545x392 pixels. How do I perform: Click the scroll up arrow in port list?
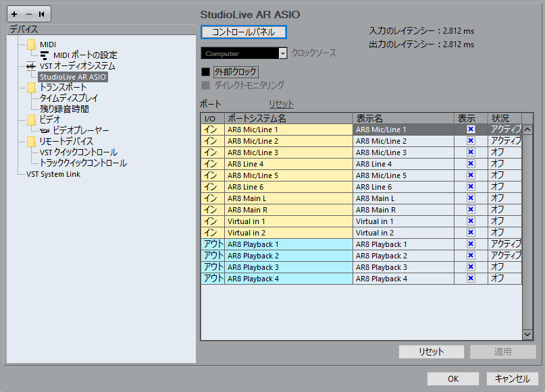pyautogui.click(x=527, y=130)
